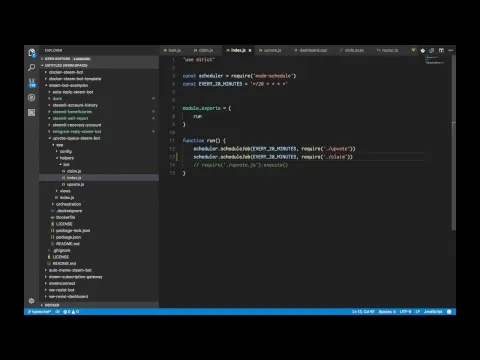480x360 pixels.
Task: Open the Source Control view
Action: [x=32, y=83]
